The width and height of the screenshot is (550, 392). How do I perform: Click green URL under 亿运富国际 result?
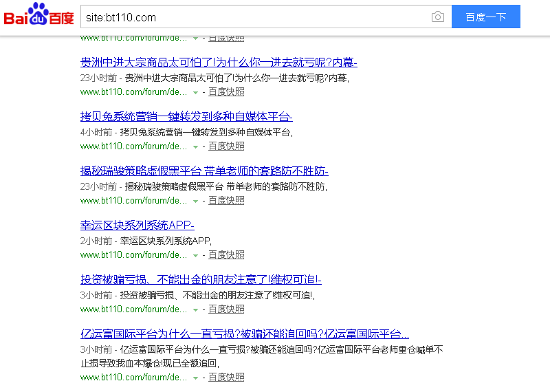[133, 378]
